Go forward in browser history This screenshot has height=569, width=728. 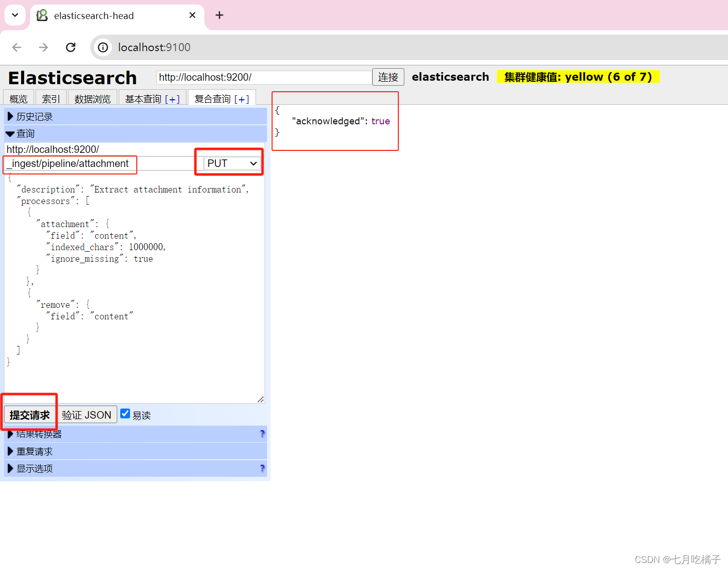pyautogui.click(x=44, y=47)
